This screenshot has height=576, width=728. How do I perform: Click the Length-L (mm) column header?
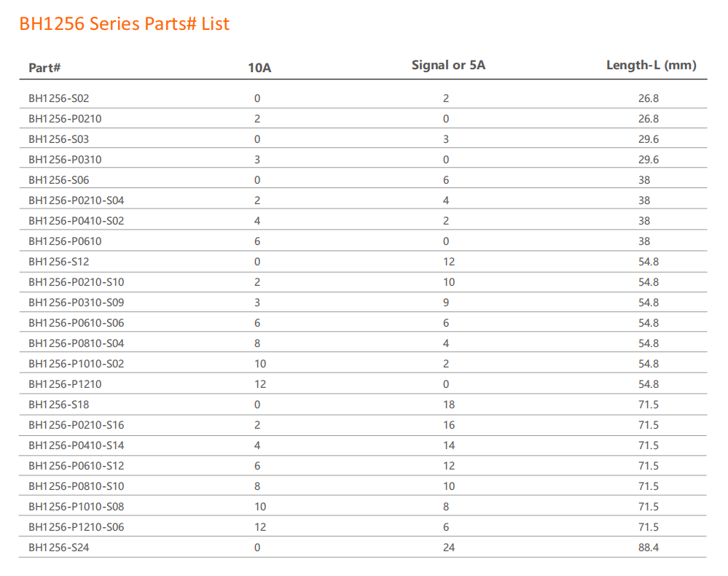651,66
